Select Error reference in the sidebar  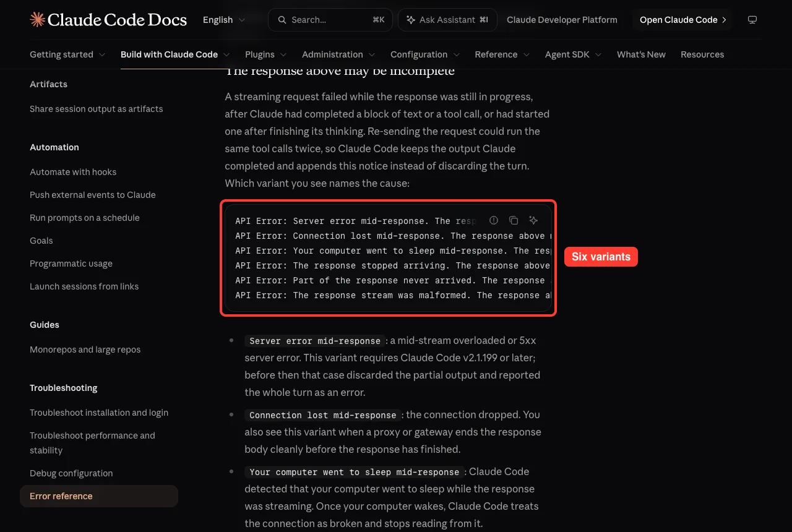(x=99, y=496)
